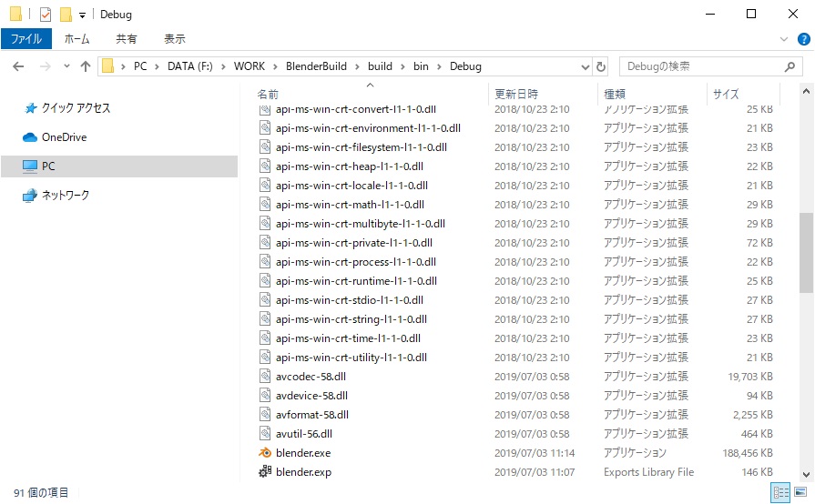Select ネットワーク in navigation pane

(66, 196)
